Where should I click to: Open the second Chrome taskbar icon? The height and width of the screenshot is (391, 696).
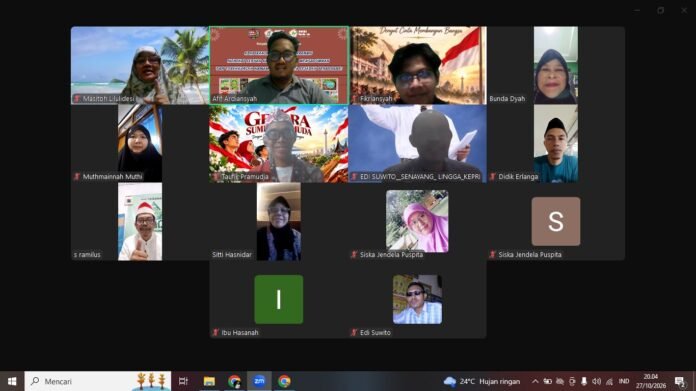tap(284, 381)
